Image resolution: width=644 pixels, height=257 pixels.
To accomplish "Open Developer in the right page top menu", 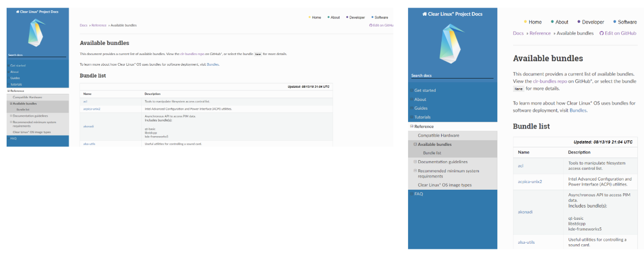I will click(x=593, y=22).
